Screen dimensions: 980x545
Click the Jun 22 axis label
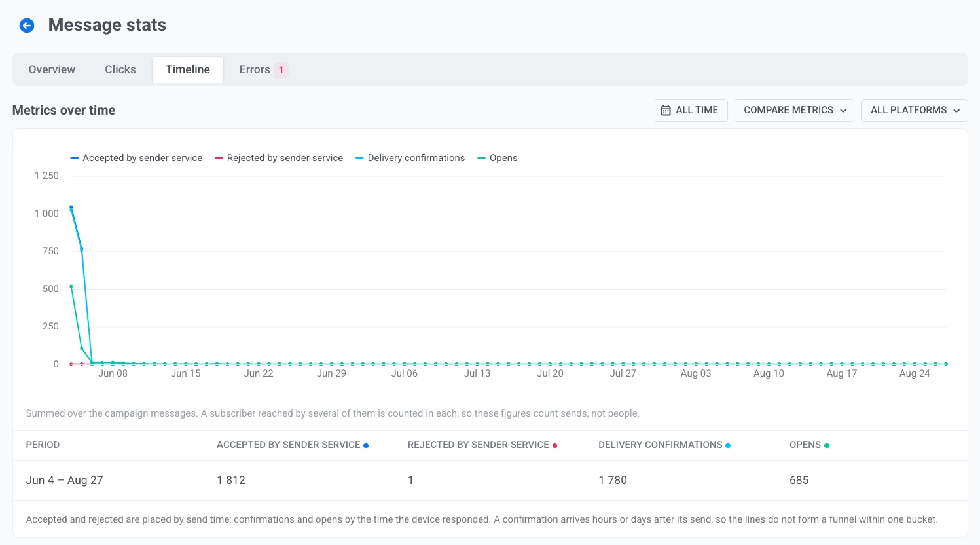[259, 373]
